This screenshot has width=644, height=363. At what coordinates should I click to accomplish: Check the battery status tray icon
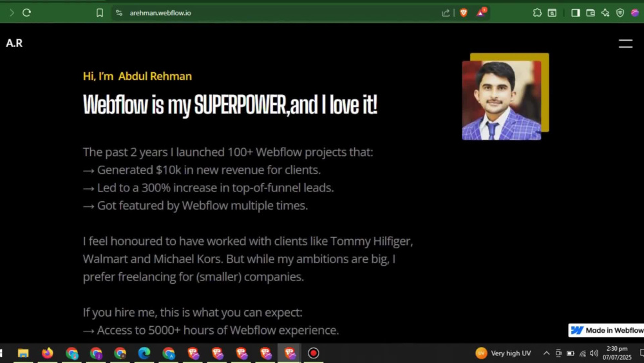pyautogui.click(x=571, y=353)
